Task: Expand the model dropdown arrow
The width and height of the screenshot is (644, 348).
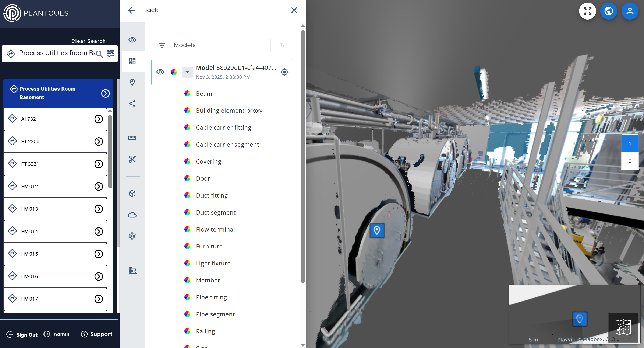Action: coord(187,72)
